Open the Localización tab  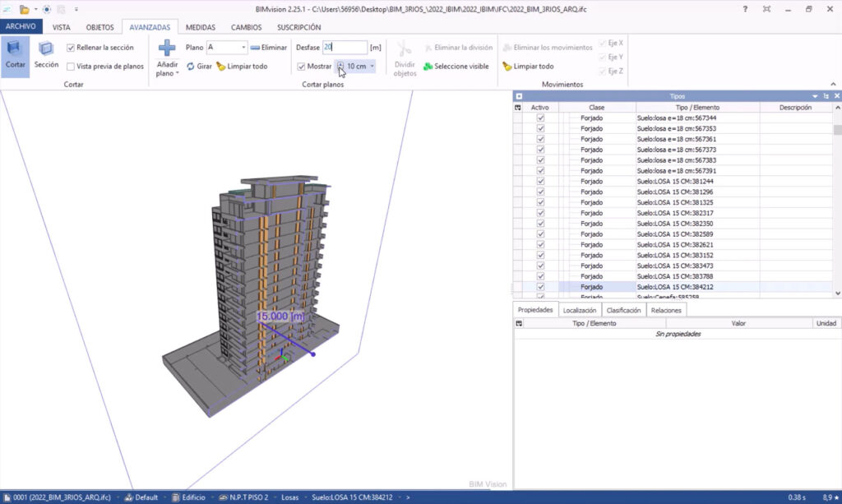(580, 311)
